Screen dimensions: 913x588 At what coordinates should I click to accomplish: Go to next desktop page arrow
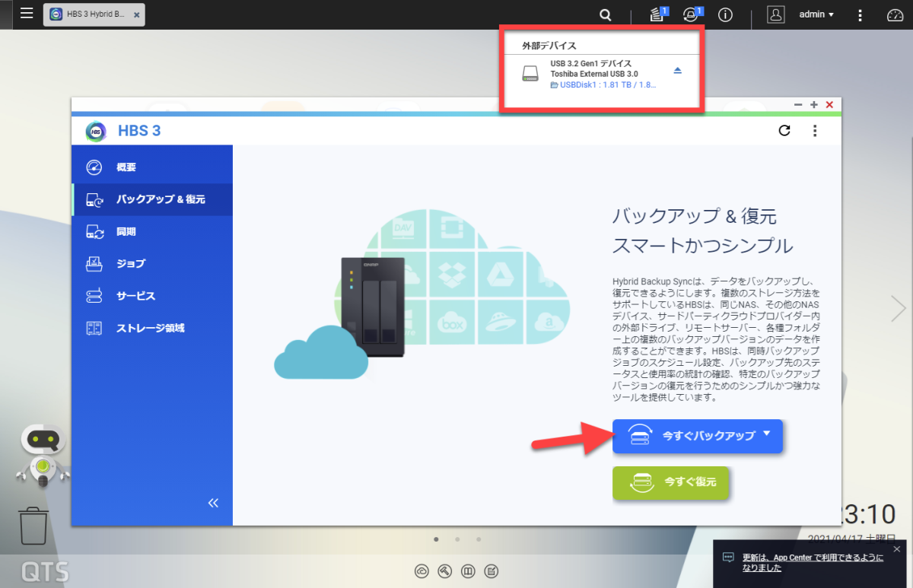(899, 308)
